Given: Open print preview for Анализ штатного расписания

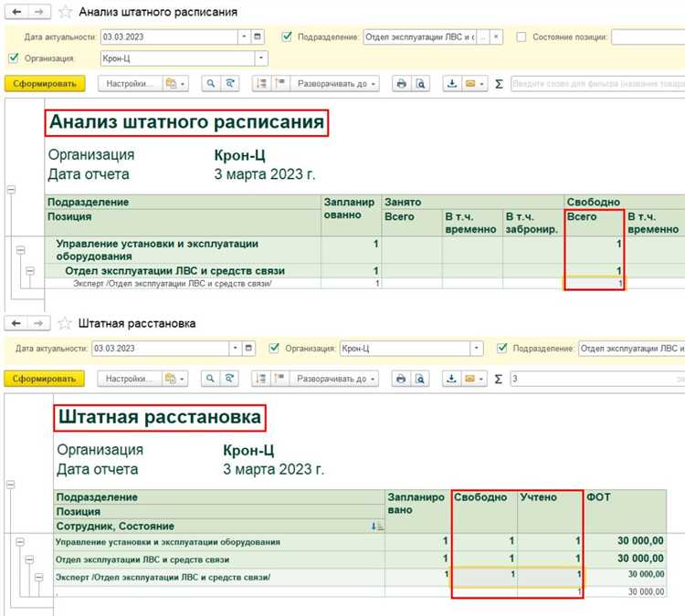Looking at the screenshot, I should pyautogui.click(x=420, y=83).
